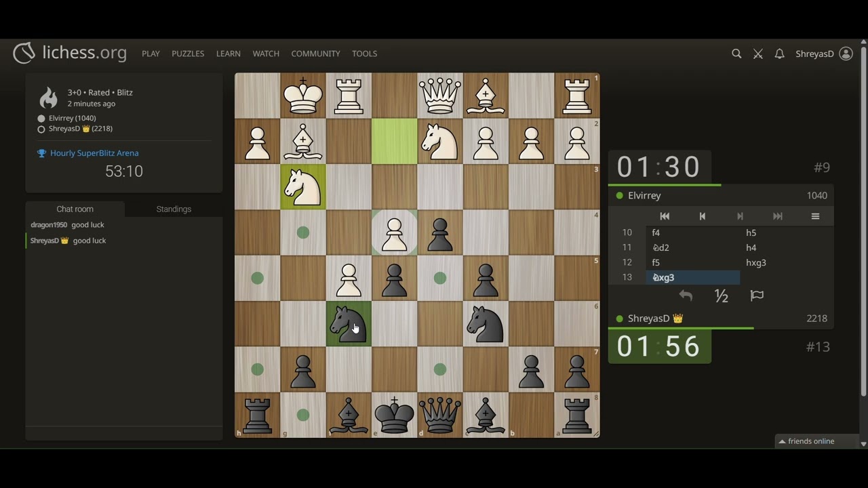
Task: Open notifications bell icon
Action: (780, 54)
